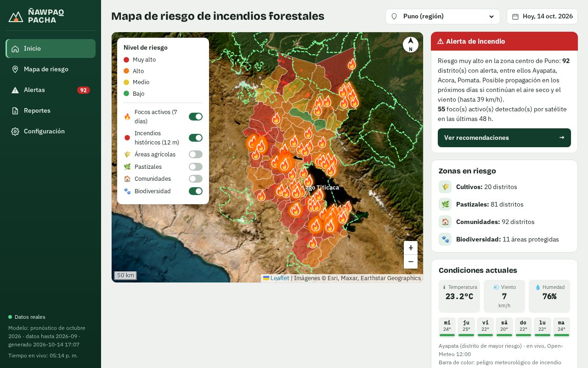Open the Puno (región) dropdown
The width and height of the screenshot is (588, 368).
(x=443, y=17)
